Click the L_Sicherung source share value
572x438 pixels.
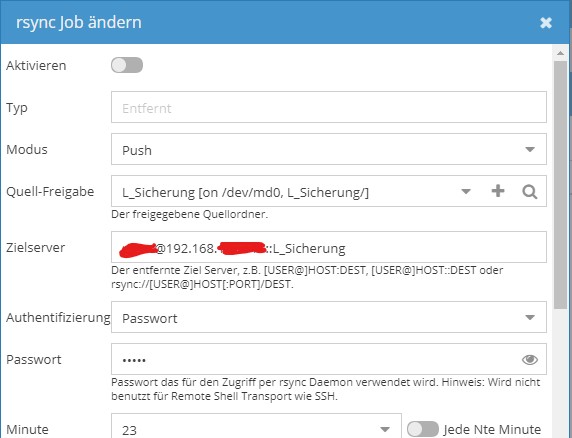click(245, 192)
